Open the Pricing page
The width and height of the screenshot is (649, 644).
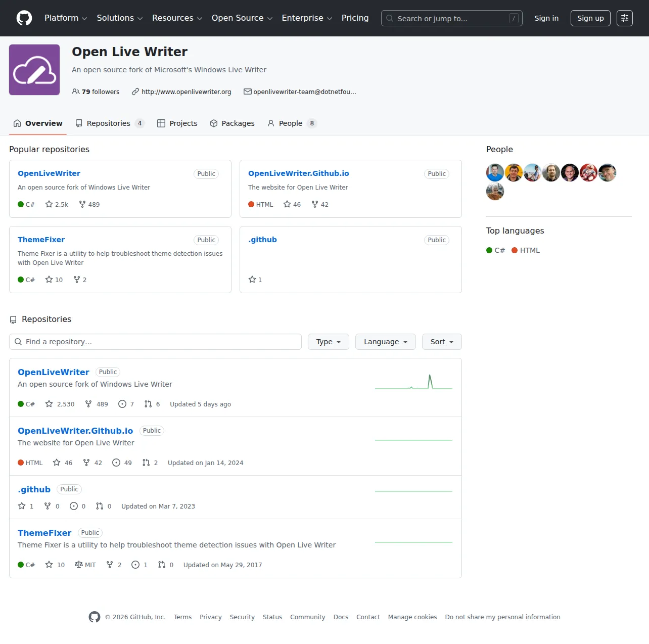355,18
